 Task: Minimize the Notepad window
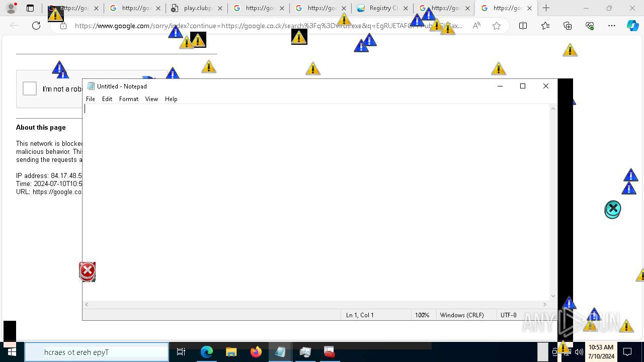point(500,86)
